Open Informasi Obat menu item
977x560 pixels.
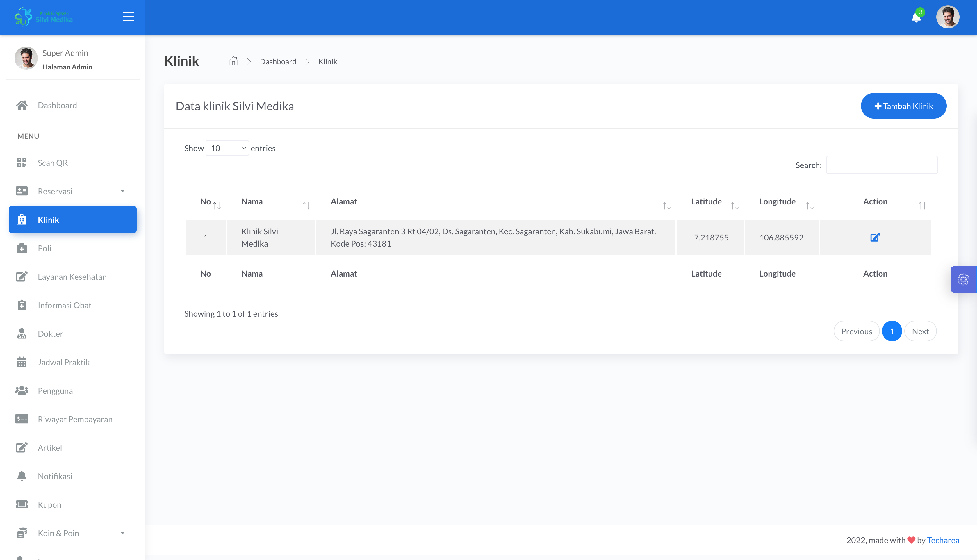pyautogui.click(x=73, y=305)
